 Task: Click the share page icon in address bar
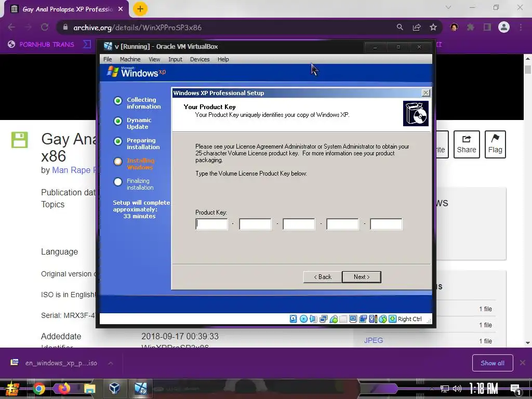[x=417, y=27]
